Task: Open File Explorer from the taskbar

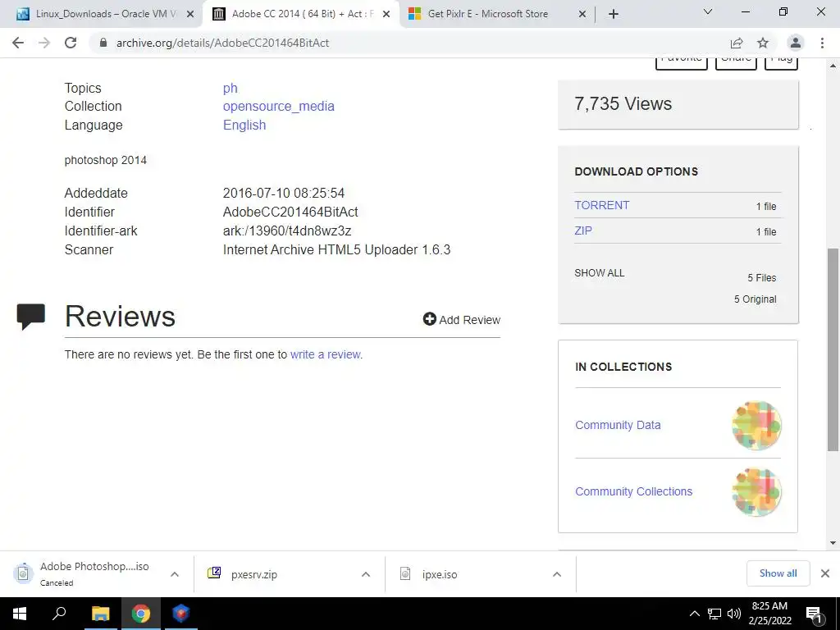Action: pos(100,614)
